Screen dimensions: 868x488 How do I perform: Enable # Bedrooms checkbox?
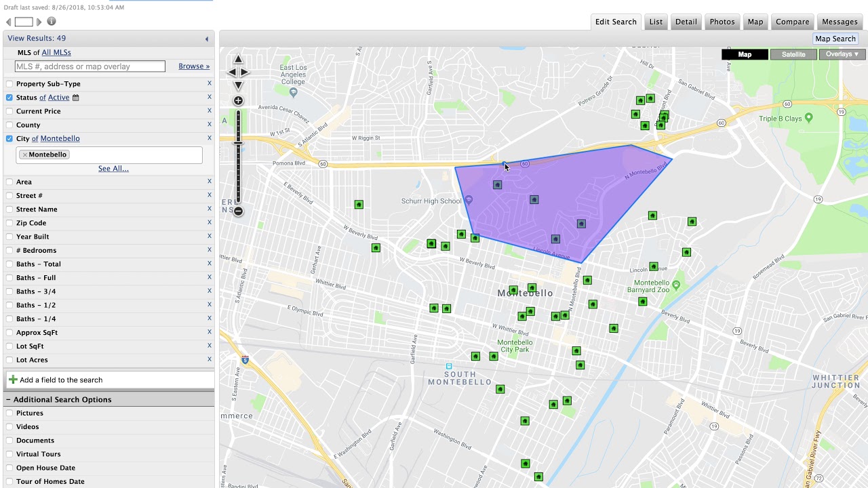click(x=9, y=250)
